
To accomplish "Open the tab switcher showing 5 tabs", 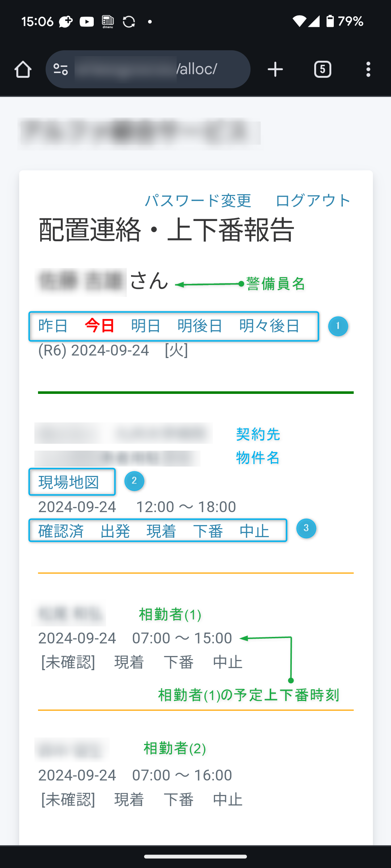I will pyautogui.click(x=323, y=69).
